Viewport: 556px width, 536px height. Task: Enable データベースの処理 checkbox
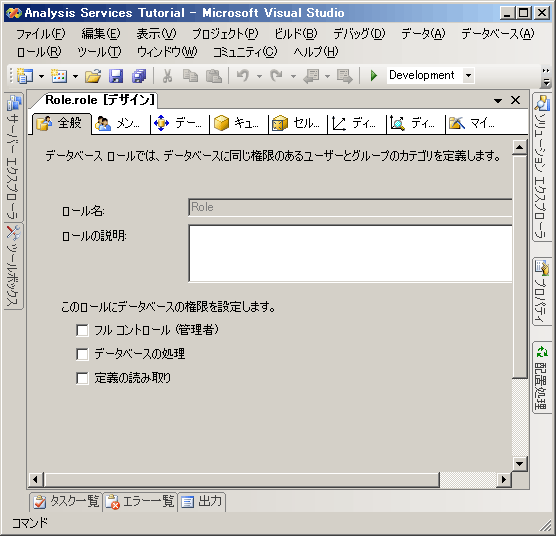(x=82, y=354)
